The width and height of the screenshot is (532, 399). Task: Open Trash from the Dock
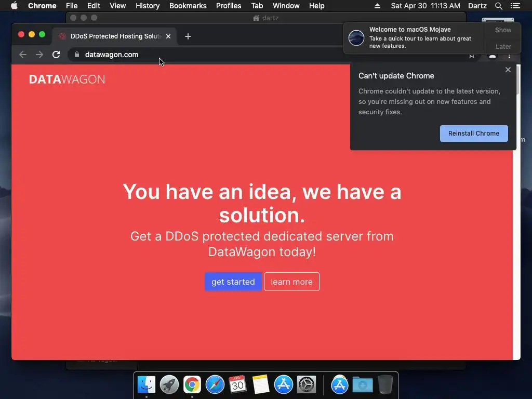coord(385,385)
